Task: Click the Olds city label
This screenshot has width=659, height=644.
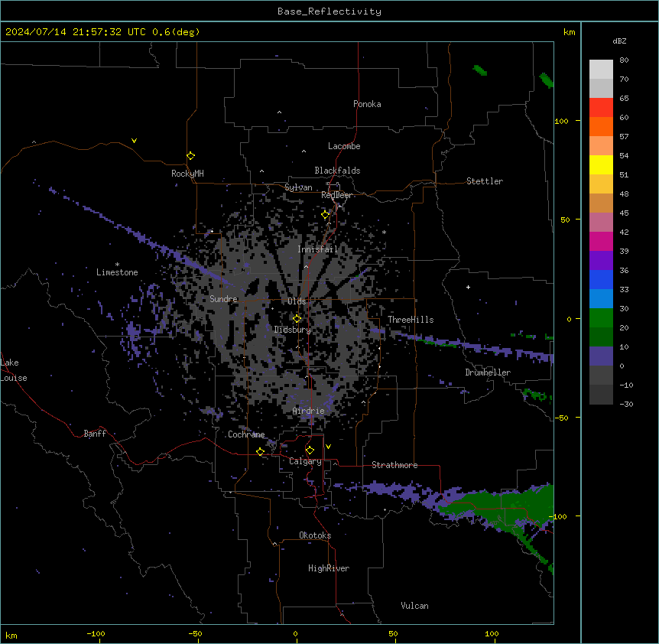Action: (297, 301)
